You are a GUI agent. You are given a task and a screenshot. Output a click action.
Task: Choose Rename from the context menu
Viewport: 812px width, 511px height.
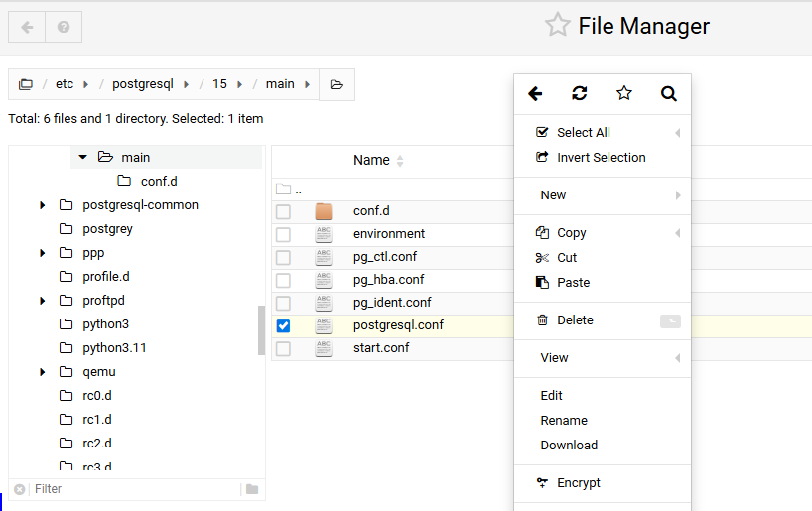564,421
